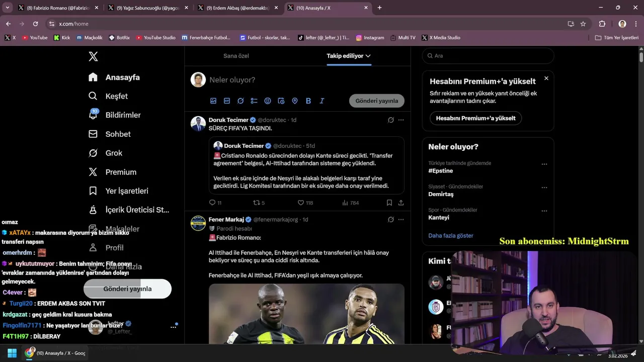644x362 pixels.
Task: Schedule the post with calendar icon
Action: click(281, 101)
